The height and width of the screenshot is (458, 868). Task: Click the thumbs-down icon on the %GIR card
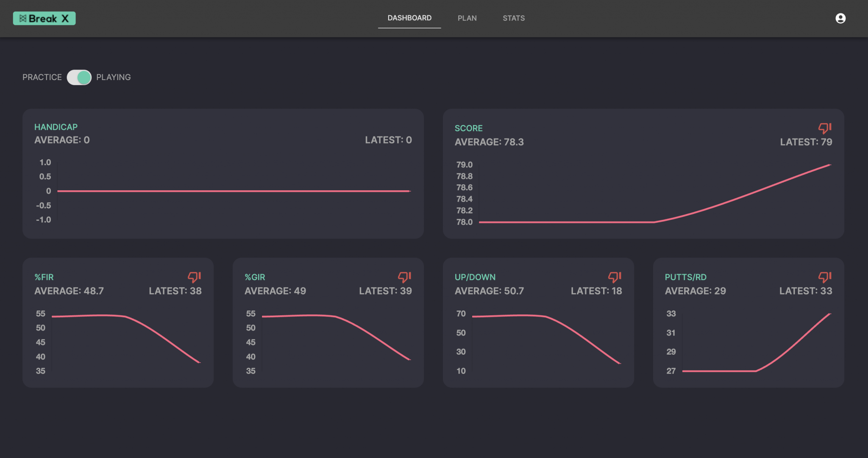[x=404, y=277]
